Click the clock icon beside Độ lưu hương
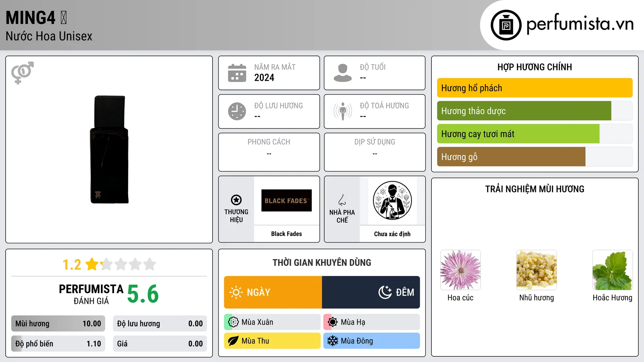The image size is (644, 362). click(x=237, y=111)
